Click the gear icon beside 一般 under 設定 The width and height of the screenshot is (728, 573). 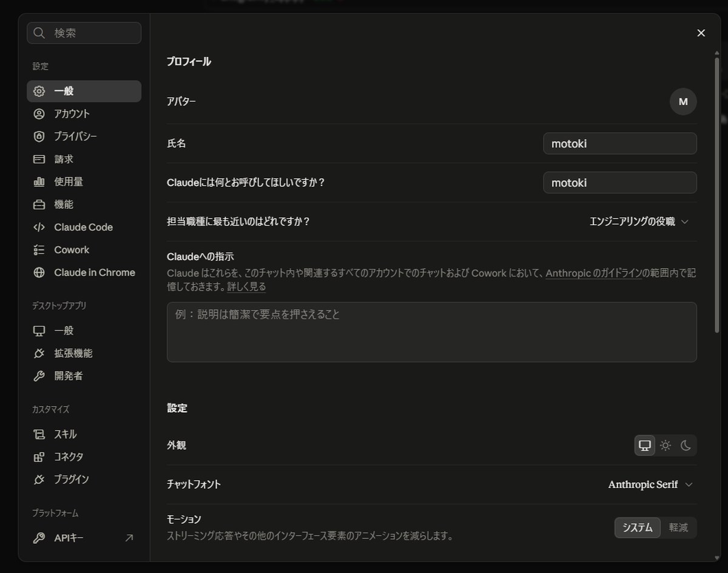tap(39, 91)
